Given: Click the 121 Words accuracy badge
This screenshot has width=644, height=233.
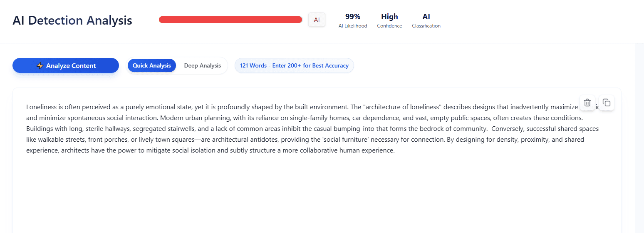Looking at the screenshot, I should coord(294,65).
